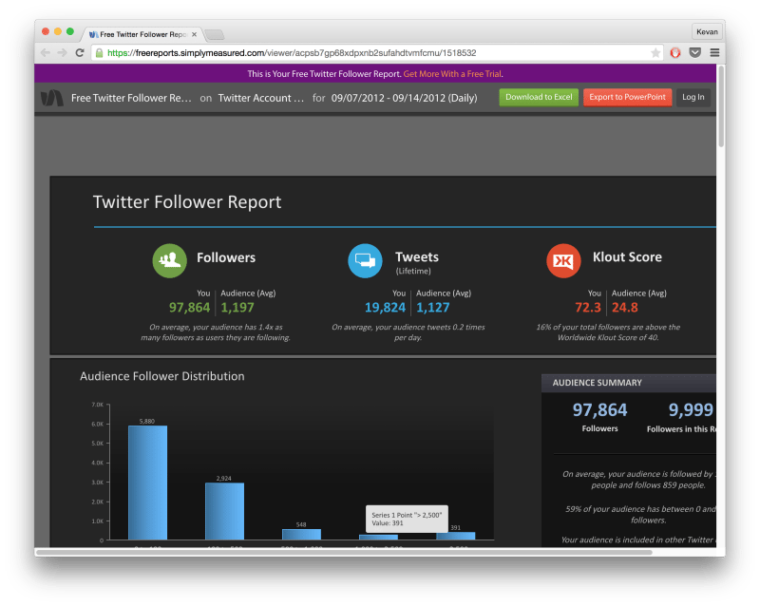Screen dimensions: 760x606
Task: Click the Klout Score heading
Action: click(627, 257)
